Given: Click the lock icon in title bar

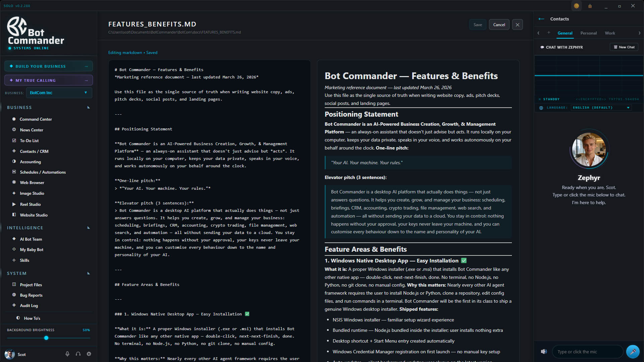Looking at the screenshot, I should (x=590, y=6).
